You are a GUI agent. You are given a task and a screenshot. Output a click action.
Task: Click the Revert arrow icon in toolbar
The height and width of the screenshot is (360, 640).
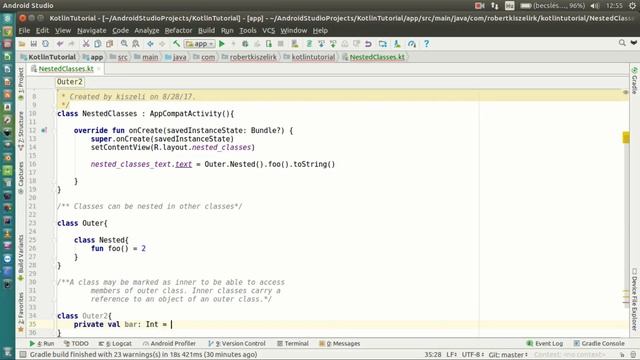click(x=368, y=44)
